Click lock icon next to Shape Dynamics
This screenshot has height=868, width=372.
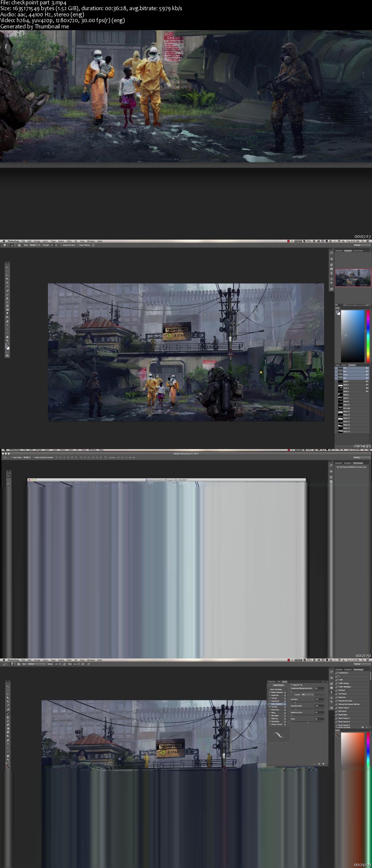[285, 692]
